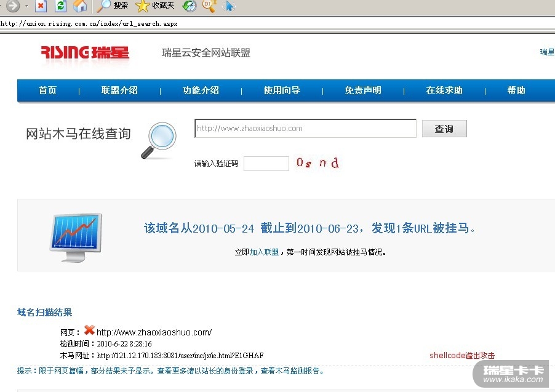This screenshot has height=392, width=555.
Task: Click the 网站木马在线查询 title text
Action: (x=78, y=134)
